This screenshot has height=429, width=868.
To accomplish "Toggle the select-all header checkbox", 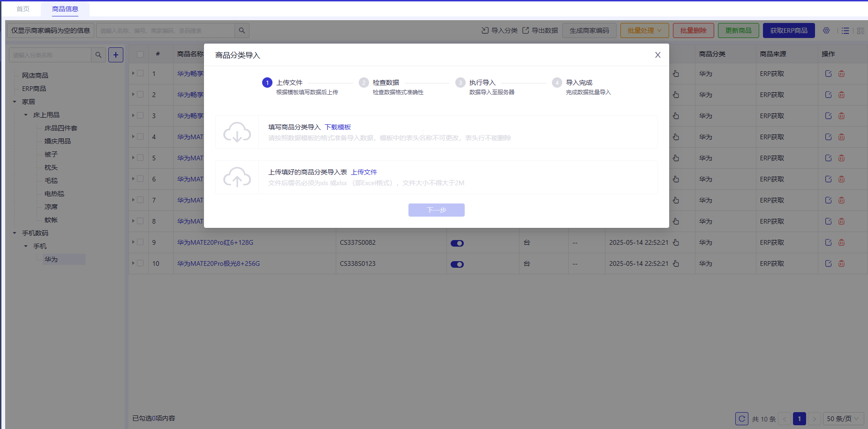I will coord(140,54).
